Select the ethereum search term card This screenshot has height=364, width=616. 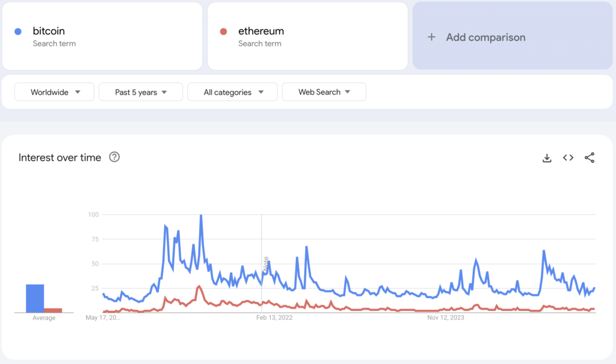tap(307, 36)
